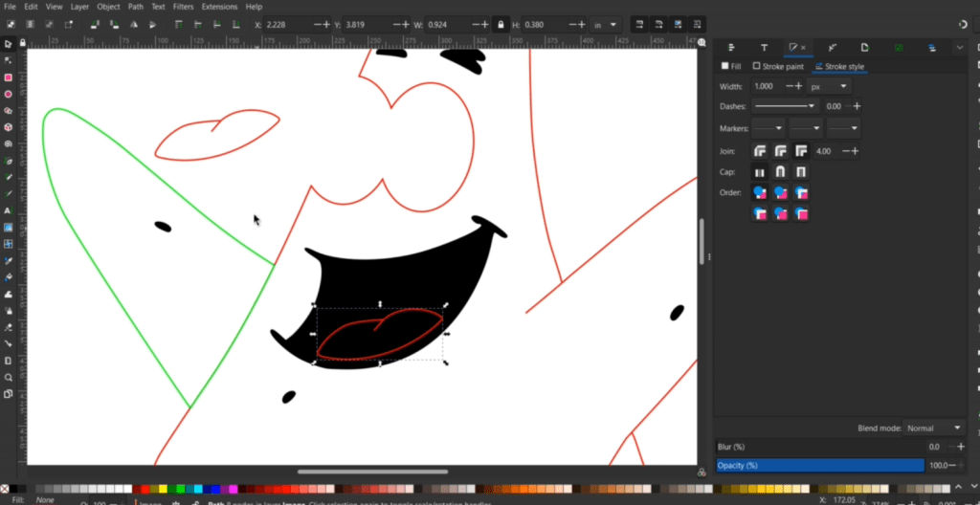Viewport: 980px width, 505px height.
Task: Switch to the Stroke paint tab
Action: click(778, 67)
